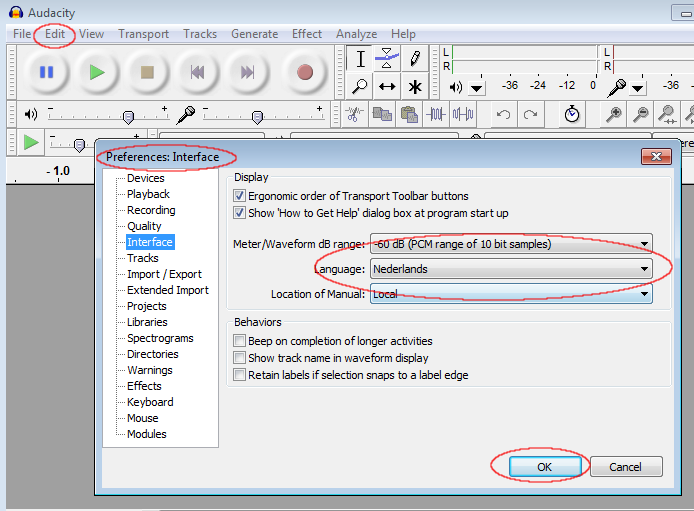Click the Record button
The width and height of the screenshot is (694, 511).
click(x=305, y=72)
